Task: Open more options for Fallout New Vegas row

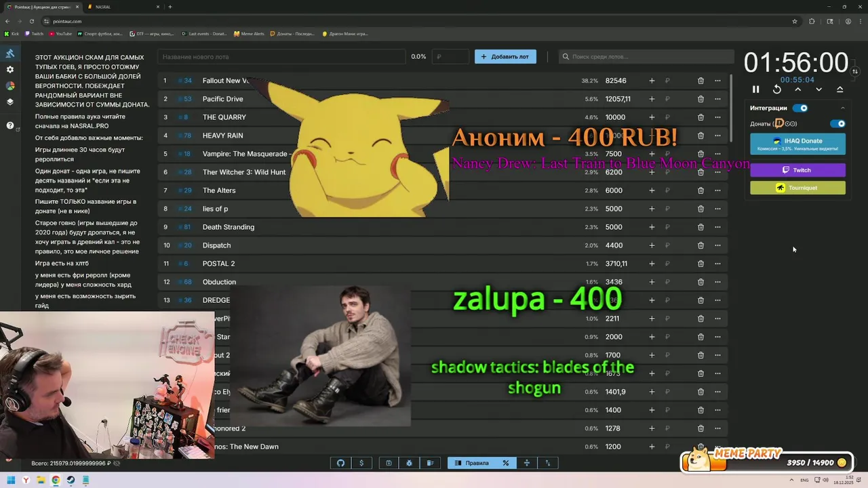Action: pyautogui.click(x=717, y=81)
